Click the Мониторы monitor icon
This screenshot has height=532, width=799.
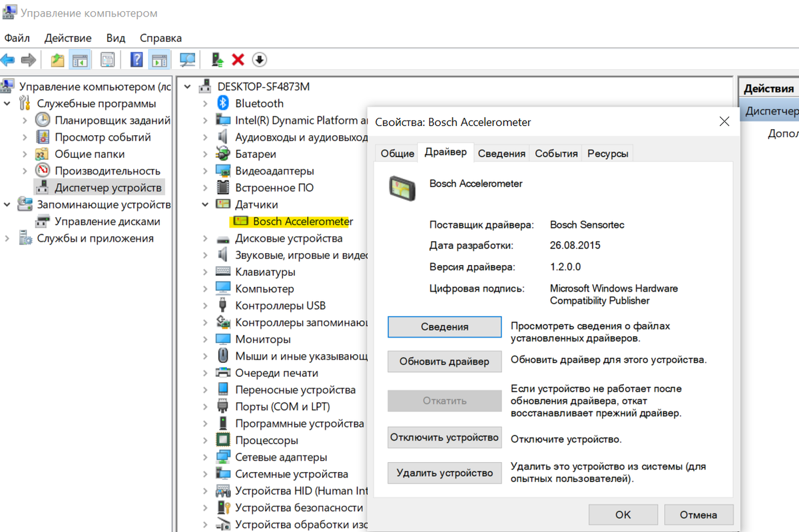click(x=223, y=340)
